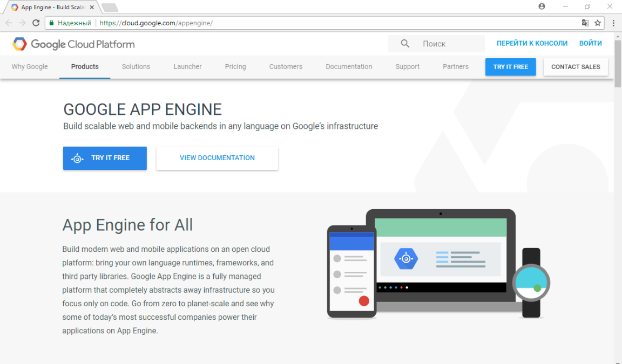Select the App Engine browser tab
This screenshot has width=622, height=364.
[52, 7]
